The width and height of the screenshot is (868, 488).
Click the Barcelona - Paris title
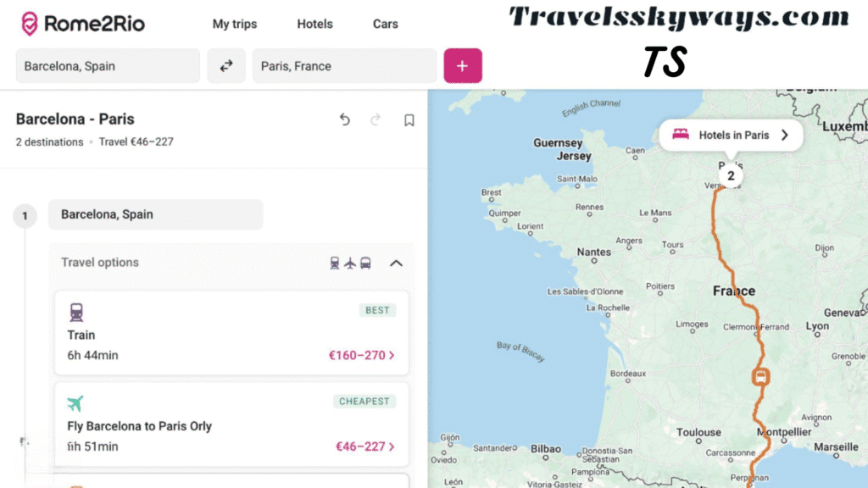(75, 119)
